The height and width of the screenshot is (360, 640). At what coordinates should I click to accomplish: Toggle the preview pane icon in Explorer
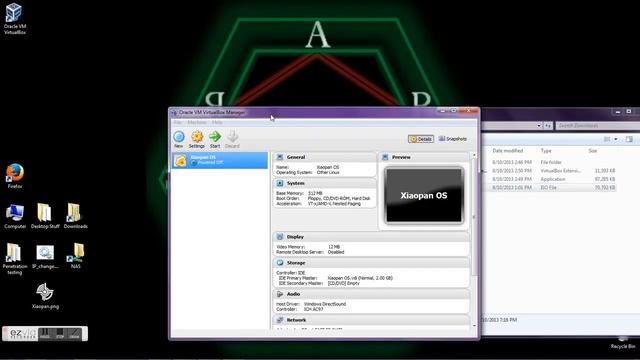coord(629,139)
